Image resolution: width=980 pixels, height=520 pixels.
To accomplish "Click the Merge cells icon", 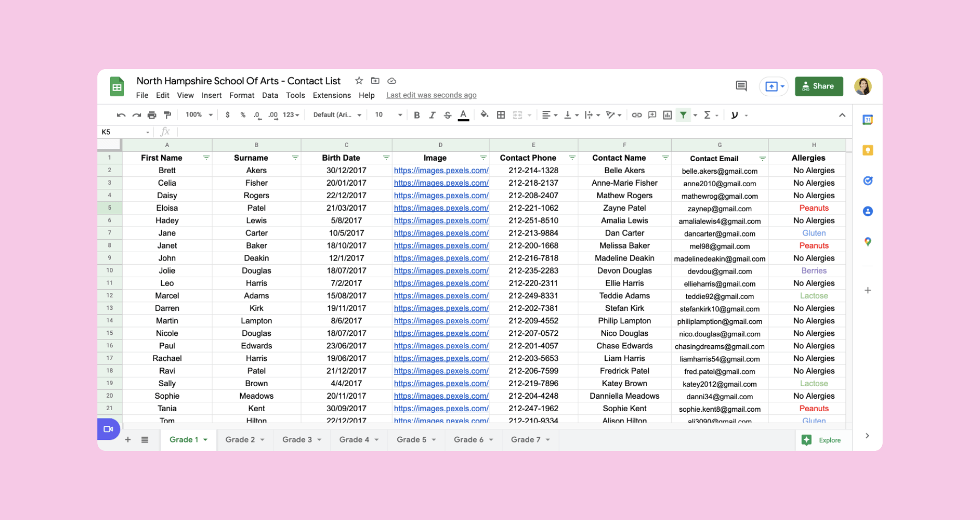I will click(517, 115).
